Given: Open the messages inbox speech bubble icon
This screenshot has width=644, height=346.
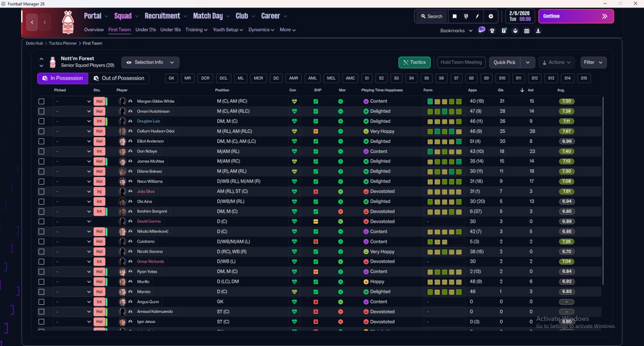Looking at the screenshot, I should 481,30.
